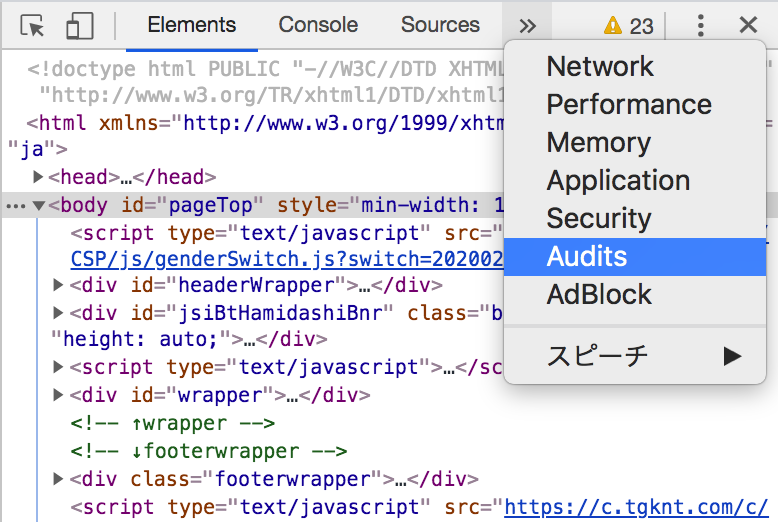Choose the highlighted Audits entry
Screen dimensions: 778x522
point(635,257)
